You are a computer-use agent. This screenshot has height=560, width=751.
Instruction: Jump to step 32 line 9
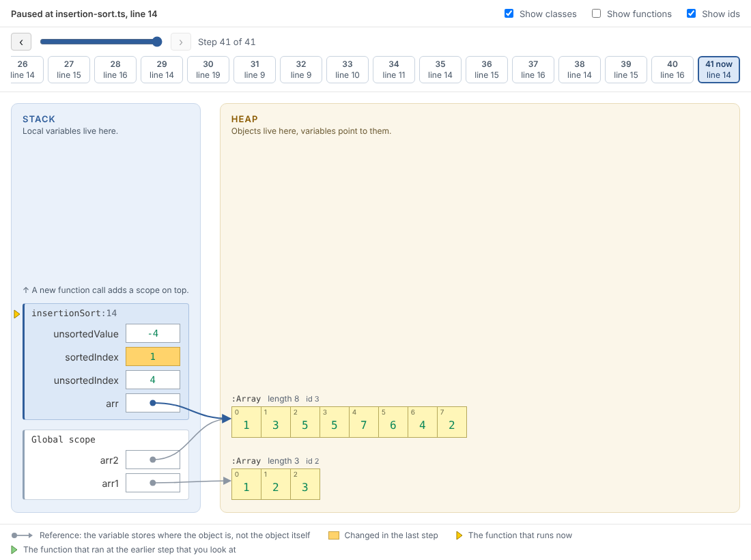coord(301,70)
